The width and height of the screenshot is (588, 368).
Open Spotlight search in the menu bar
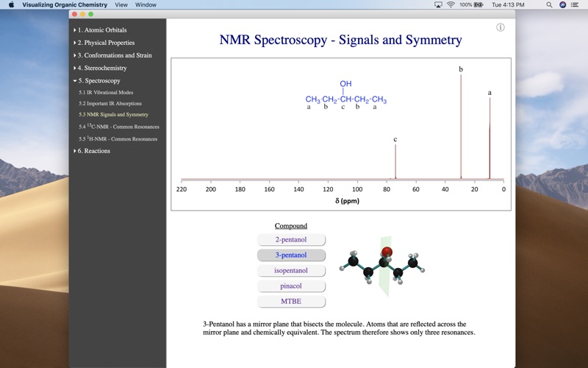549,5
